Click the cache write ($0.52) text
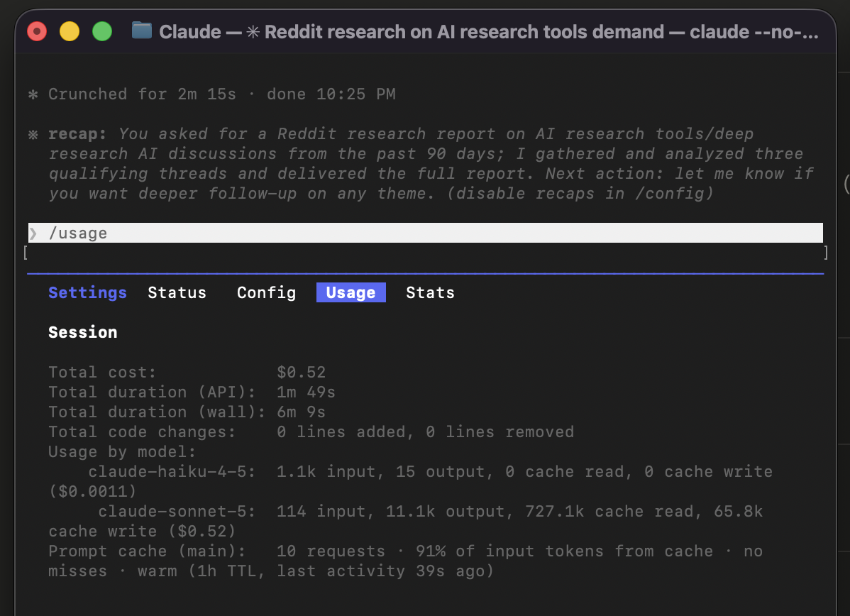The height and width of the screenshot is (616, 850). 142,532
